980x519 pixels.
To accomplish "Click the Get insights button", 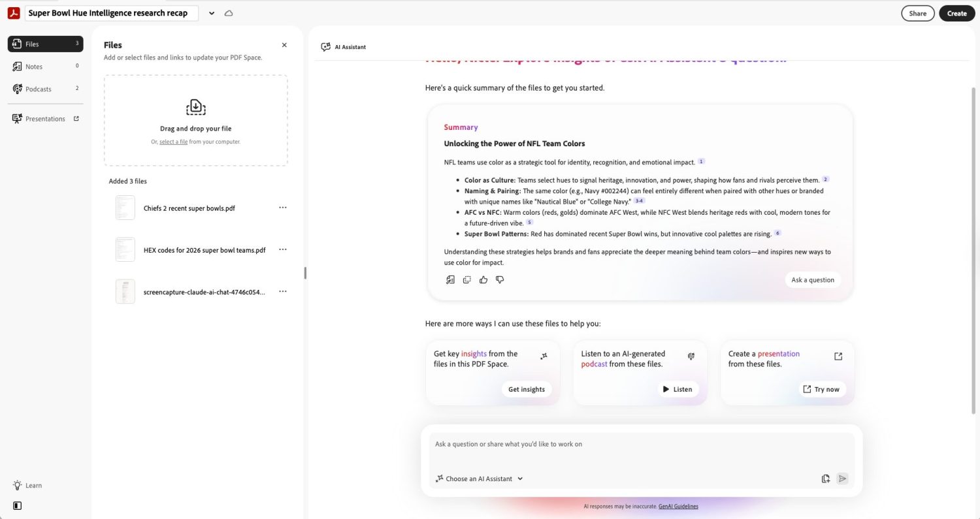I will [527, 389].
